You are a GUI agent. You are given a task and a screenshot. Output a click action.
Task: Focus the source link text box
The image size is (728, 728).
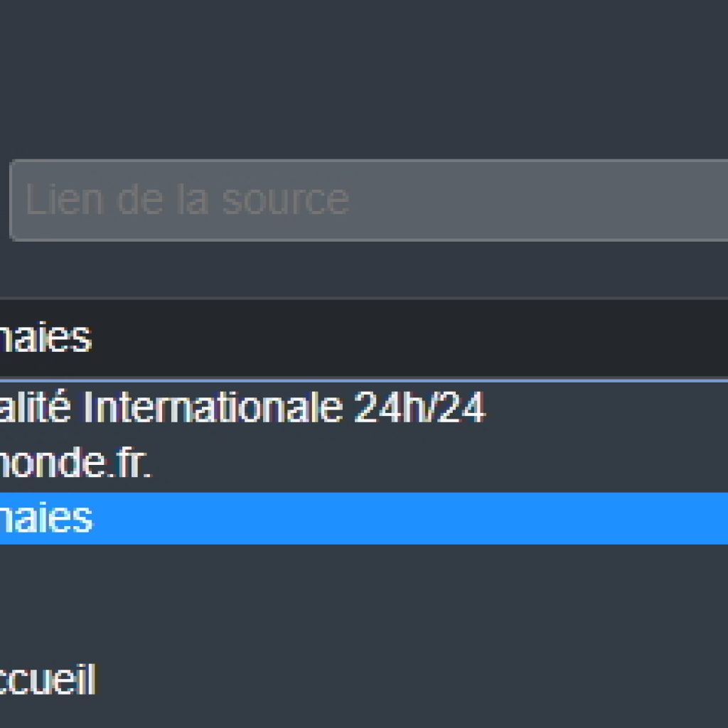click(369, 200)
